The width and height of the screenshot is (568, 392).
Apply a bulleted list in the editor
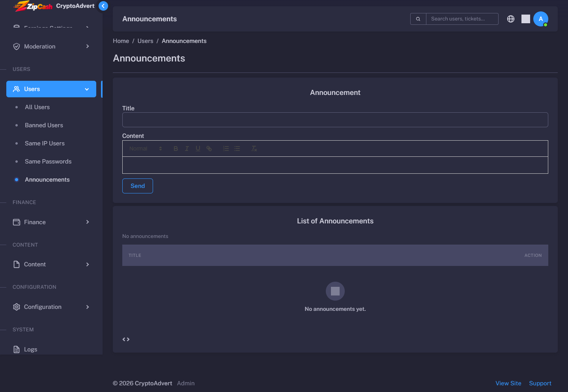click(x=237, y=149)
